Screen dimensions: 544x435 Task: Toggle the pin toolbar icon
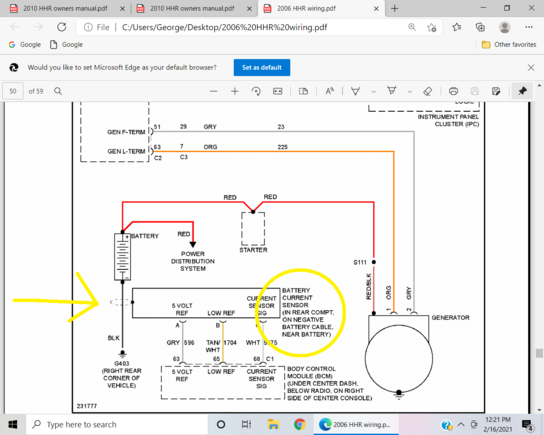tap(522, 91)
